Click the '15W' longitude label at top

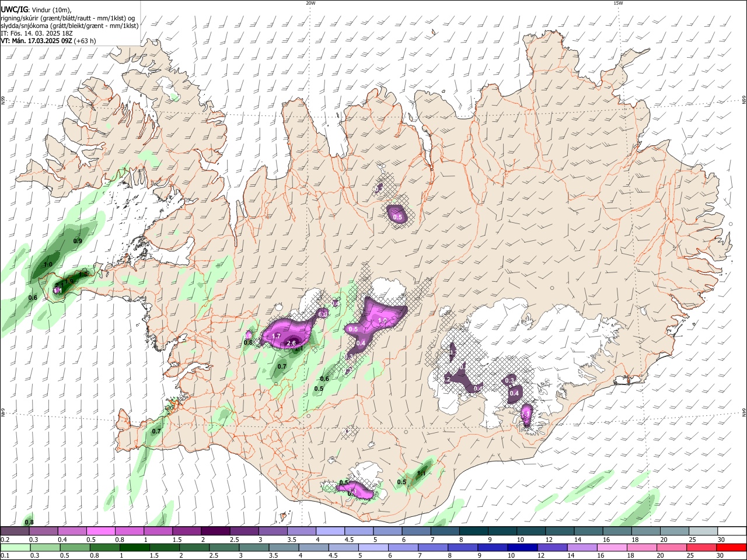(618, 2)
